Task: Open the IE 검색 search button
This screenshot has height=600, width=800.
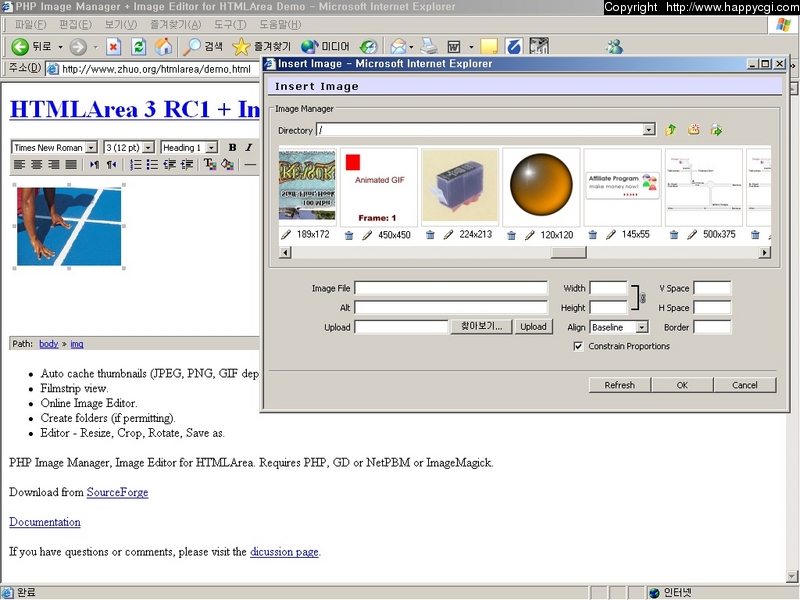Action: click(x=203, y=47)
